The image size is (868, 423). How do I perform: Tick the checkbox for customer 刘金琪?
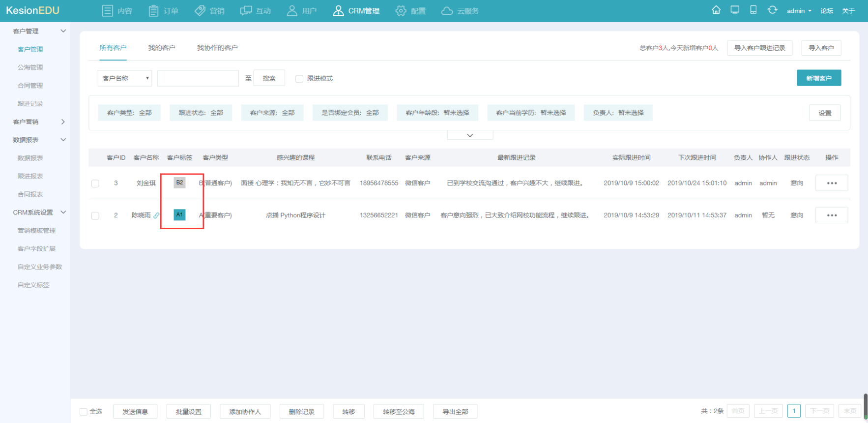tap(95, 183)
